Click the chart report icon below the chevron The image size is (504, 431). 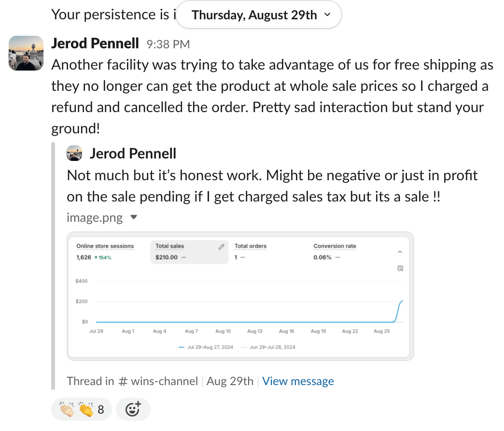(400, 269)
